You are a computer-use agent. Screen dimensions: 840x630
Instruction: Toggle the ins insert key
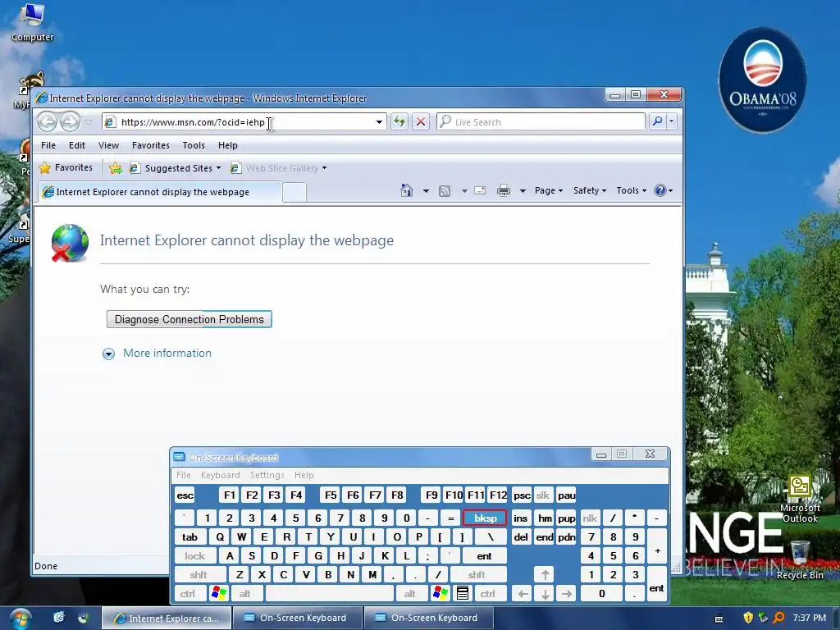click(520, 518)
